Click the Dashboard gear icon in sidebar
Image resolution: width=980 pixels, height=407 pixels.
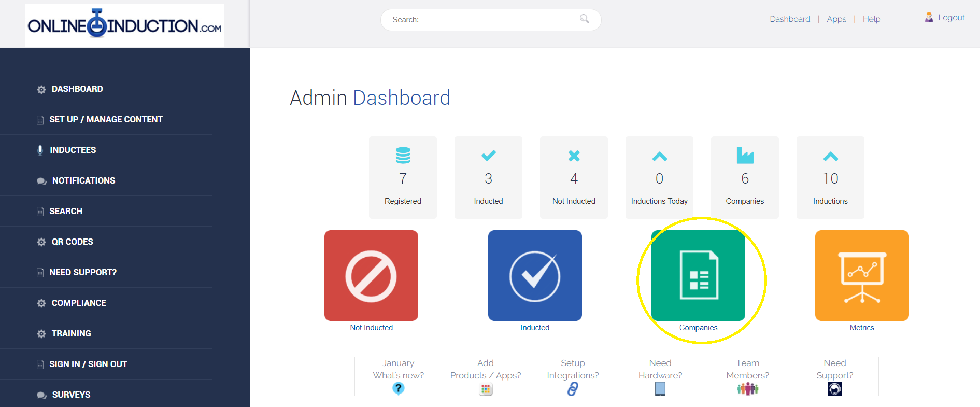coord(41,89)
